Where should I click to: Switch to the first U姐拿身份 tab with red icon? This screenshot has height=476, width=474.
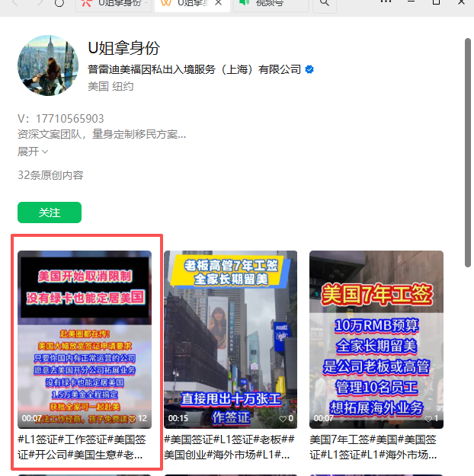(114, 5)
